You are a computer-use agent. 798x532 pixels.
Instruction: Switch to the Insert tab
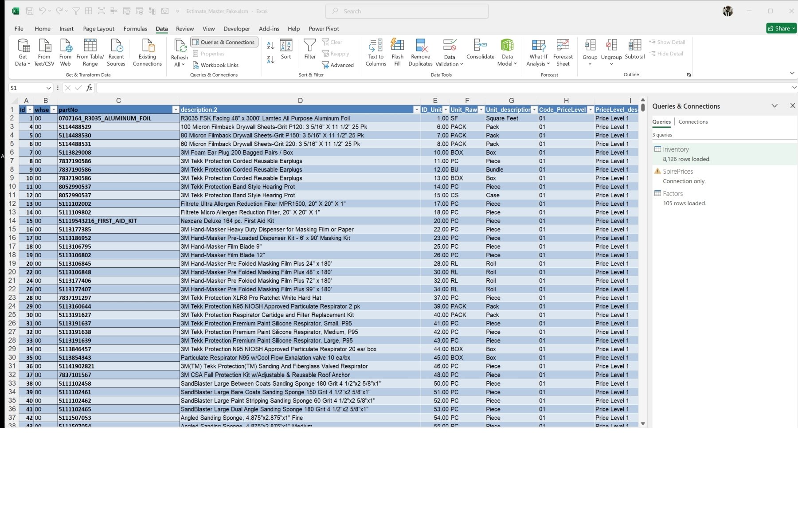click(x=66, y=29)
